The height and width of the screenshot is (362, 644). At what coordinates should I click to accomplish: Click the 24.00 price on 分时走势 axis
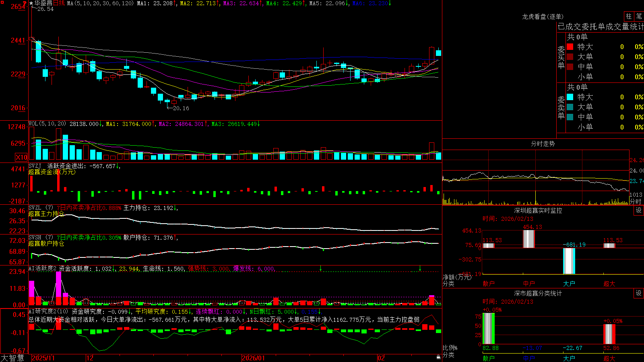[x=636, y=171]
